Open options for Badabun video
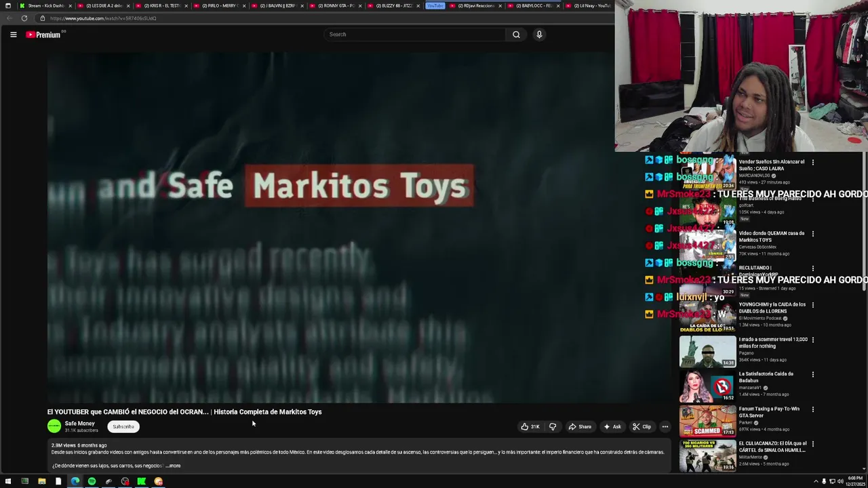Image resolution: width=868 pixels, height=488 pixels. coord(812,374)
